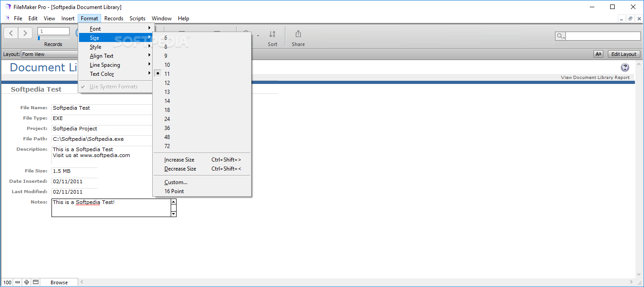The width and height of the screenshot is (644, 287).
Task: Choose the 16 Point size entry
Action: (x=202, y=191)
